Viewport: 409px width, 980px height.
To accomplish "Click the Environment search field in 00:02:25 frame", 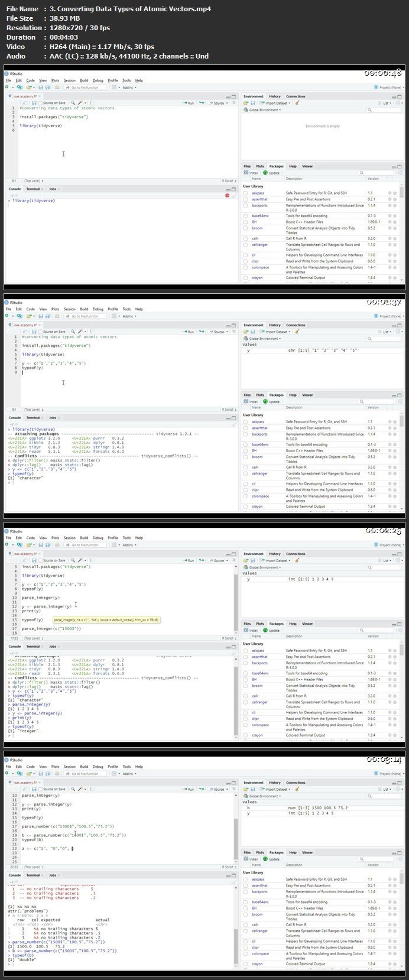I will (385, 567).
